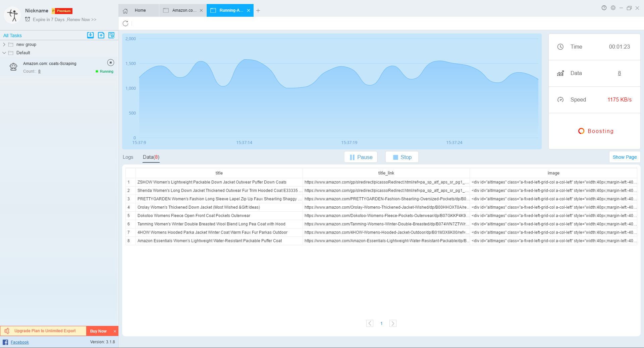Click the clock icon beside Time
The image size is (644, 348).
pyautogui.click(x=560, y=47)
